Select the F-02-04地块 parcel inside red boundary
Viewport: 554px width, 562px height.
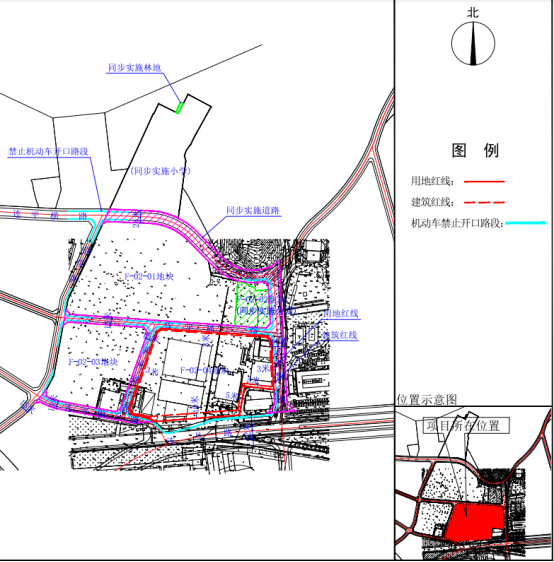(204, 370)
